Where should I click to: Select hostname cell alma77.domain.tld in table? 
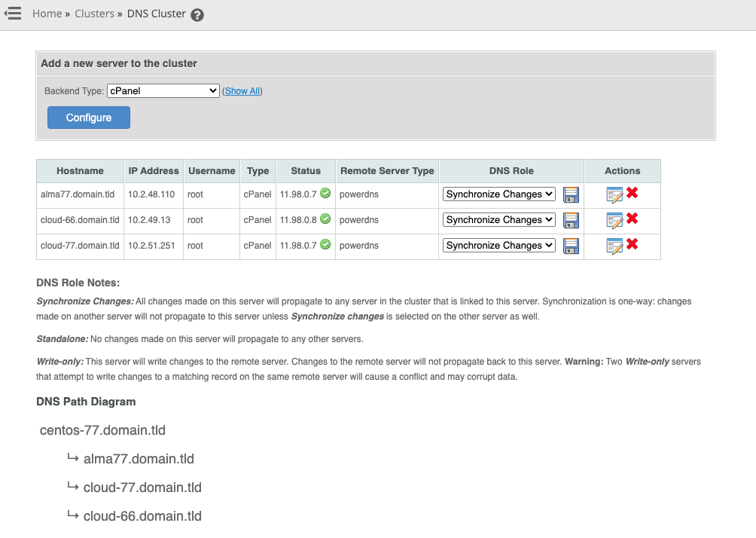[78, 194]
